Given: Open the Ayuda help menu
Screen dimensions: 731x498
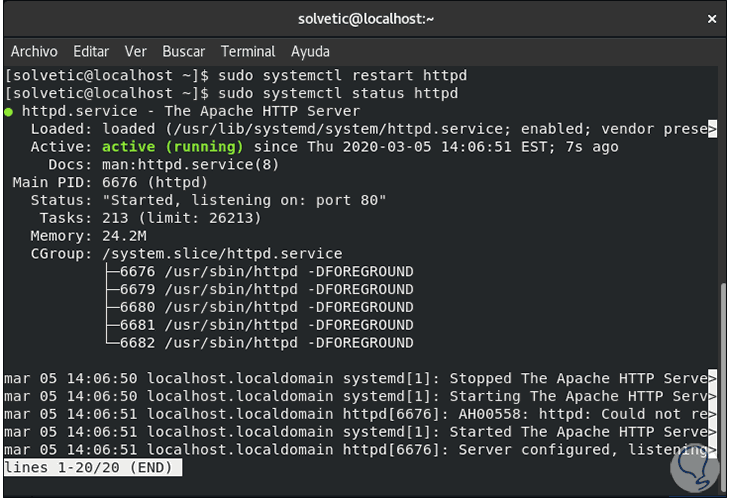Looking at the screenshot, I should point(310,51).
